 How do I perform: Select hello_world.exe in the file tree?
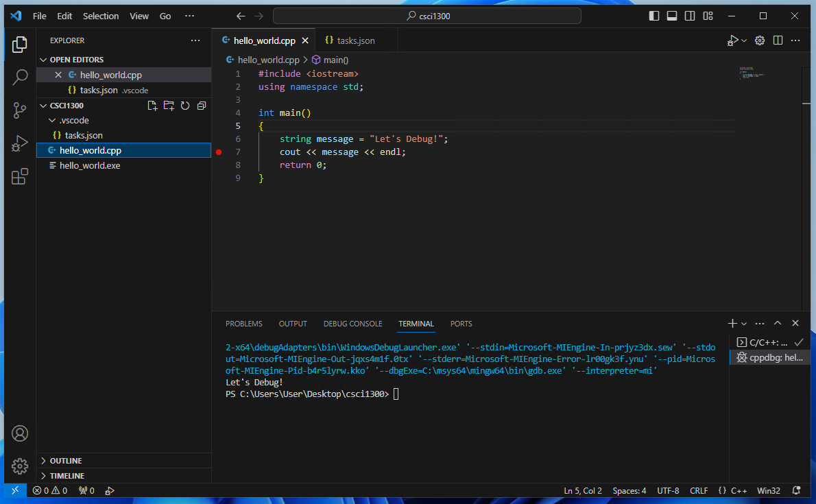click(x=124, y=165)
